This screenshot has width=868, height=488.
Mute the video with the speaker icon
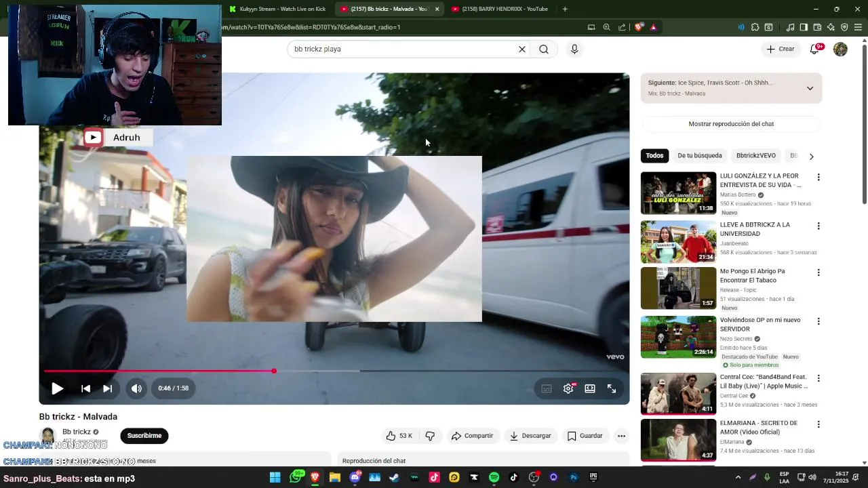tap(136, 388)
